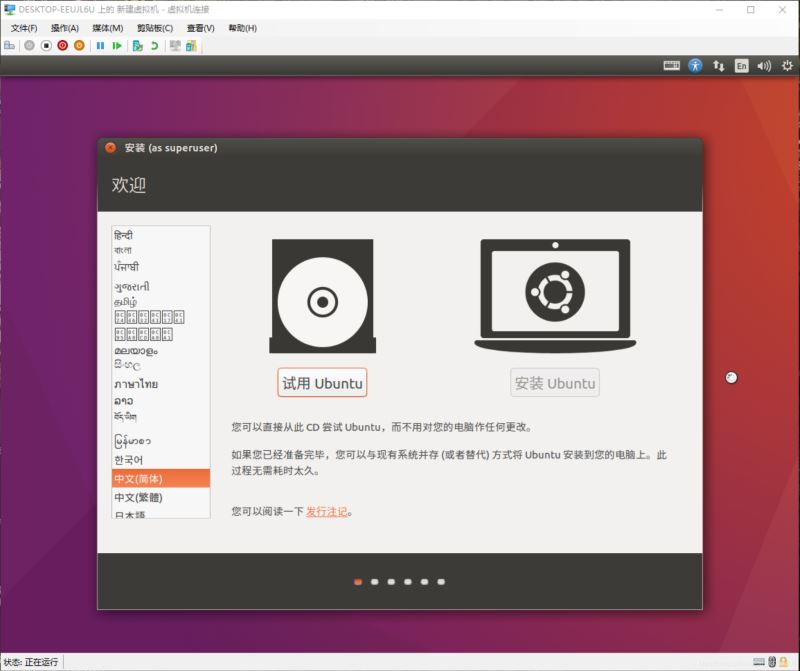Create a checkpoint from the toolbar

pos(136,45)
